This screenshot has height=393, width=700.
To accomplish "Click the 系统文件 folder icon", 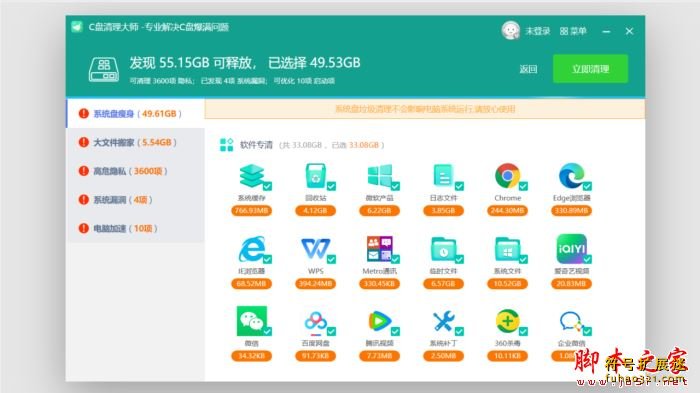I will pyautogui.click(x=508, y=249).
